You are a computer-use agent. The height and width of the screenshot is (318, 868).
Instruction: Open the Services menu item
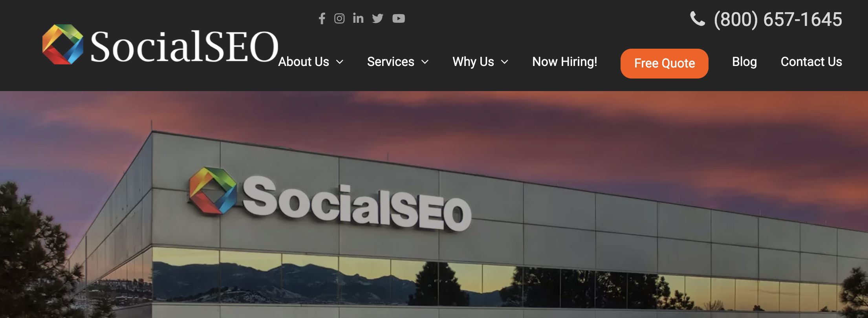pyautogui.click(x=391, y=62)
